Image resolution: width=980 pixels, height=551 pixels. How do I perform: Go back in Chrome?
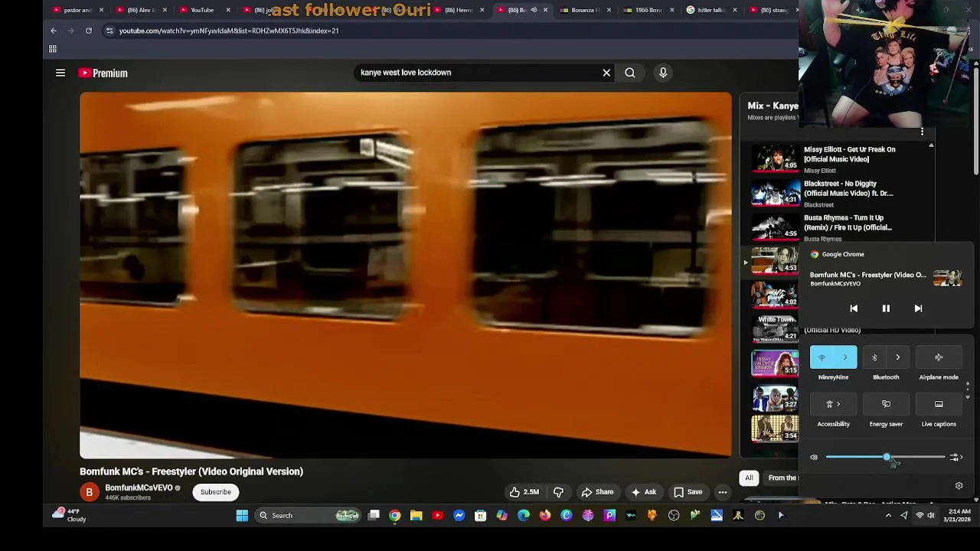(54, 31)
